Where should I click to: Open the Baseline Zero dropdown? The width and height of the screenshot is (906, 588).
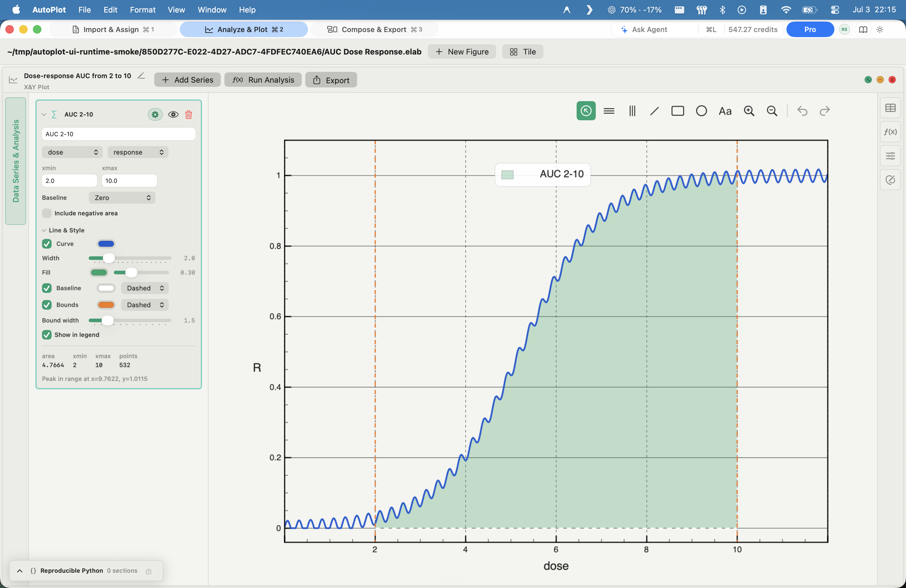(x=122, y=197)
